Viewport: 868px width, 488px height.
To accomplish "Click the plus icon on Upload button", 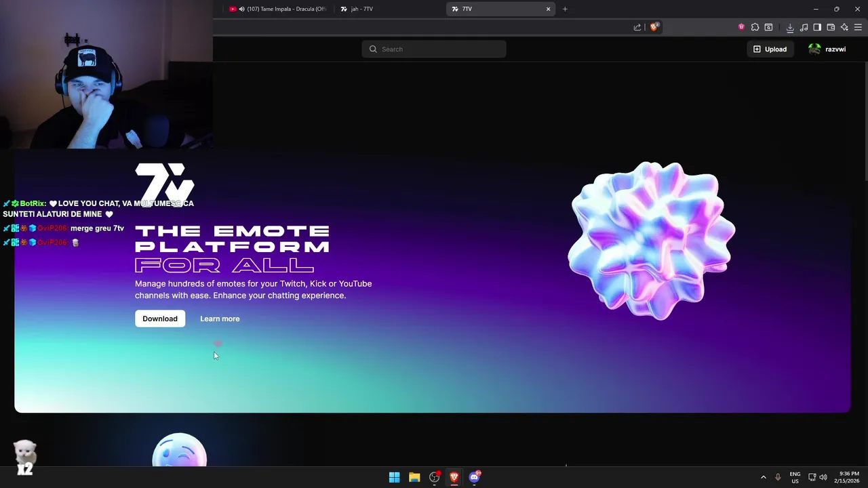I will tap(757, 49).
